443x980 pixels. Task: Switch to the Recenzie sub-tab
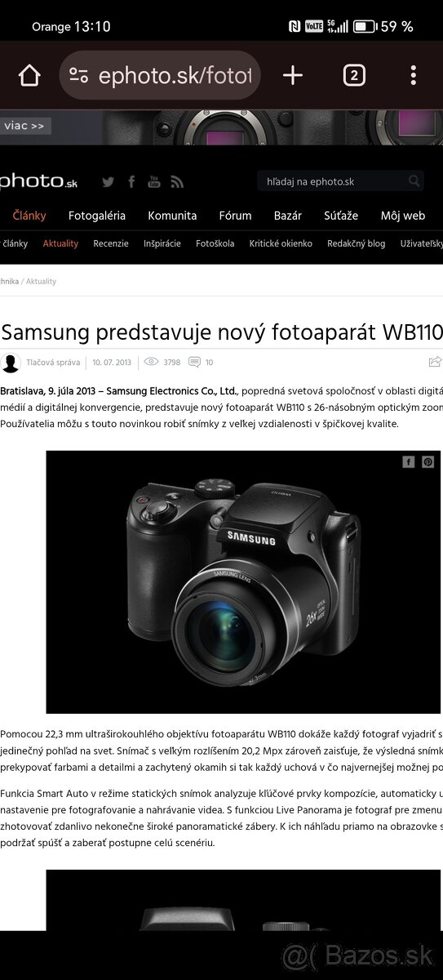[111, 243]
